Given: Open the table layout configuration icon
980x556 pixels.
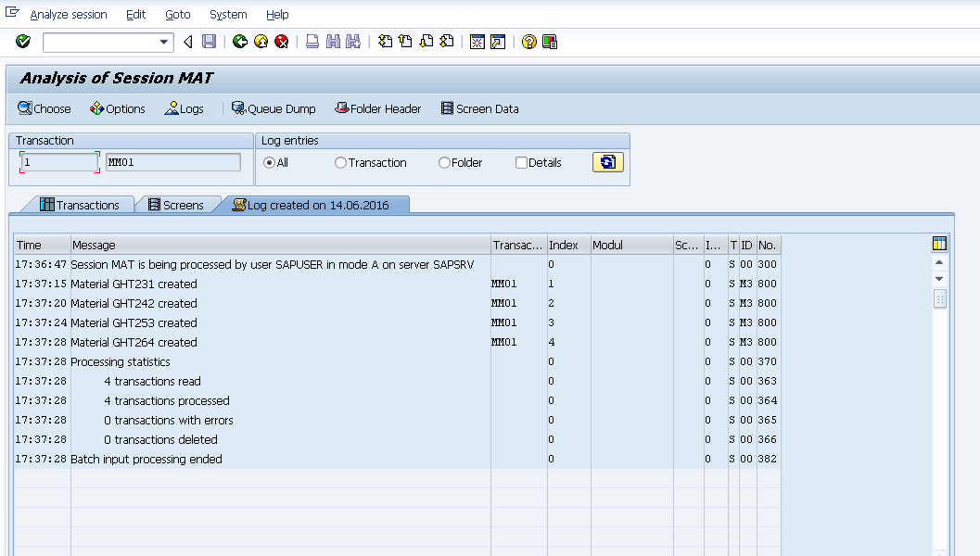Looking at the screenshot, I should click(939, 243).
